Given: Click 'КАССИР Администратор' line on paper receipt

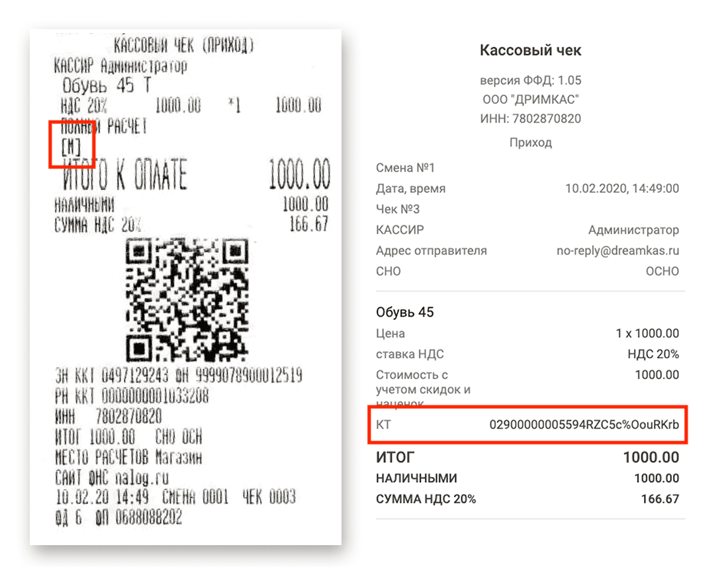Looking at the screenshot, I should pos(120,66).
